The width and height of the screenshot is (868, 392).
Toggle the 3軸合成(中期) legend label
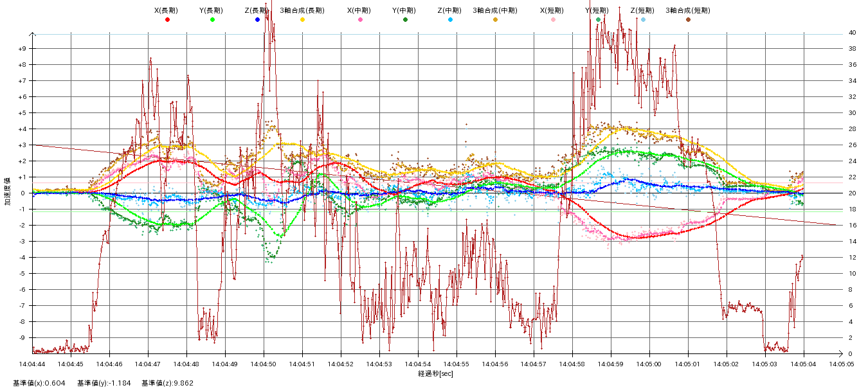(x=494, y=10)
